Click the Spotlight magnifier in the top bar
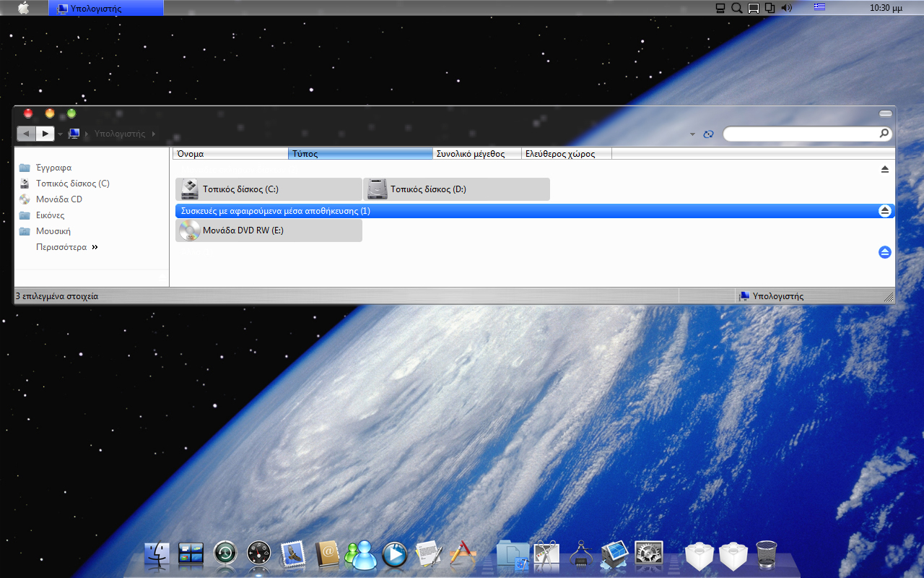This screenshot has width=924, height=578. (736, 8)
